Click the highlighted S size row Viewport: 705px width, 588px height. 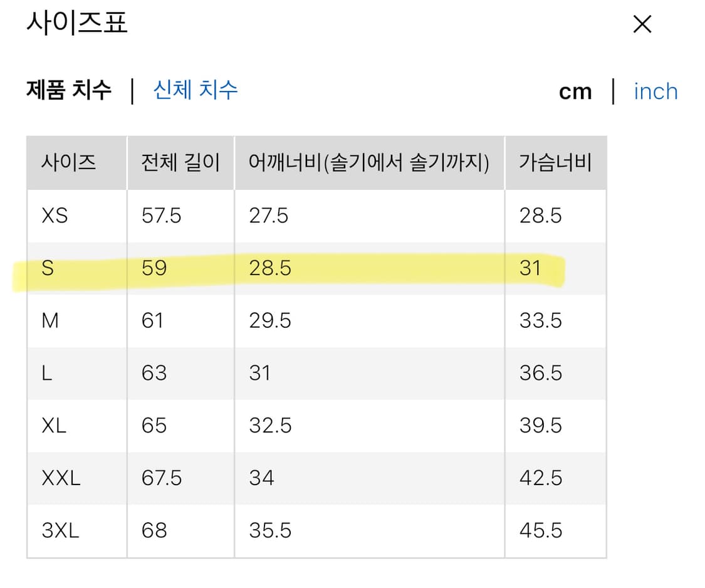282,268
